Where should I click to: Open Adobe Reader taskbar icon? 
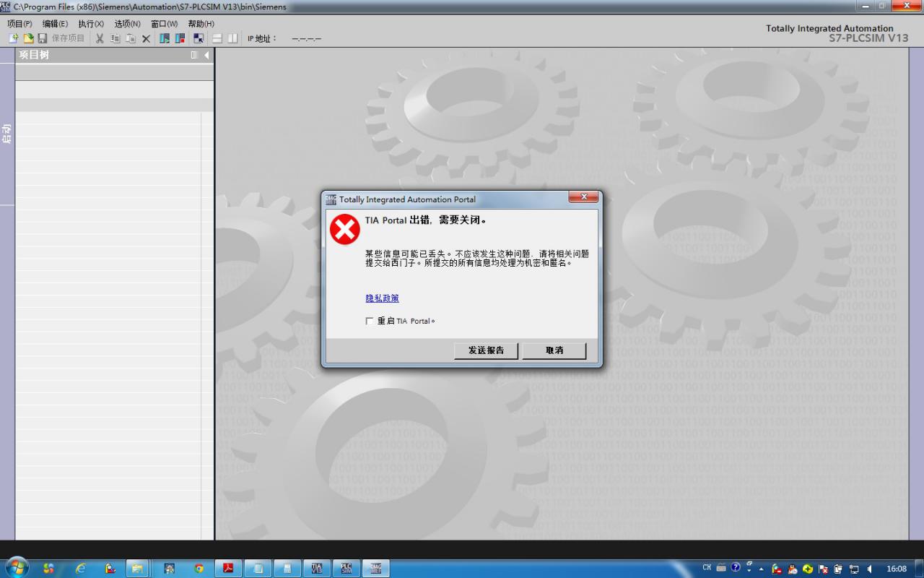click(228, 569)
